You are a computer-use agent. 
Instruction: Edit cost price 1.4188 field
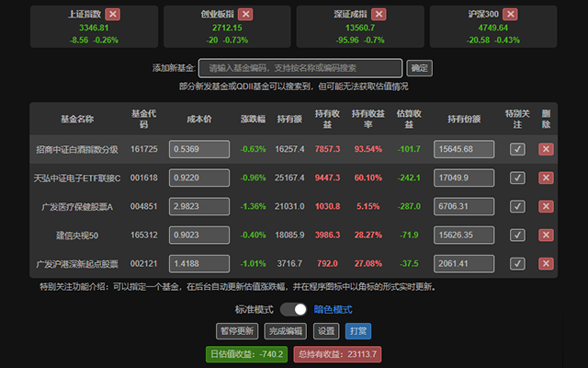(199, 264)
